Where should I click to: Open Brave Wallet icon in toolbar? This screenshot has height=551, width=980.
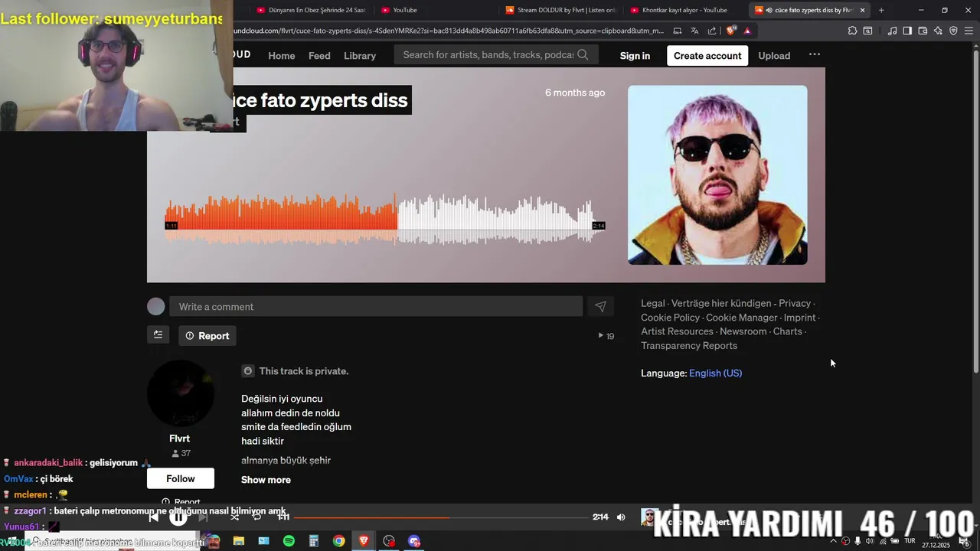click(923, 31)
